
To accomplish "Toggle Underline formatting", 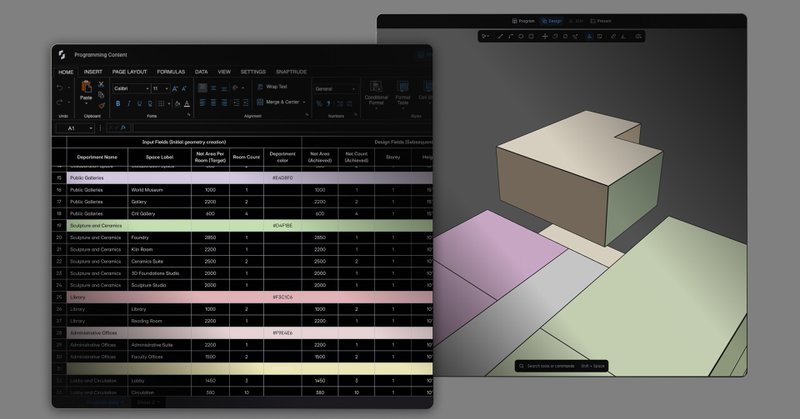I will pos(139,104).
